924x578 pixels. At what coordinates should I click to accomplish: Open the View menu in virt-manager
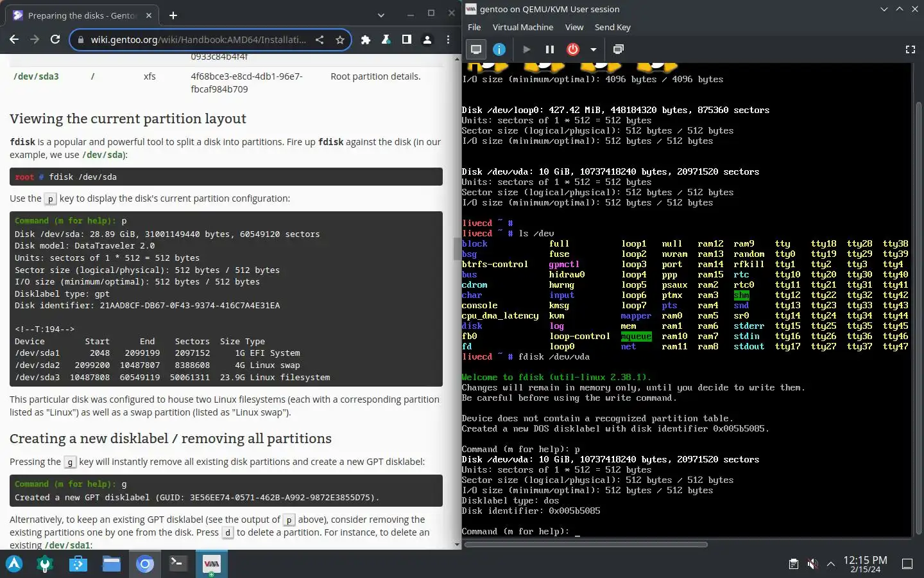coord(574,27)
